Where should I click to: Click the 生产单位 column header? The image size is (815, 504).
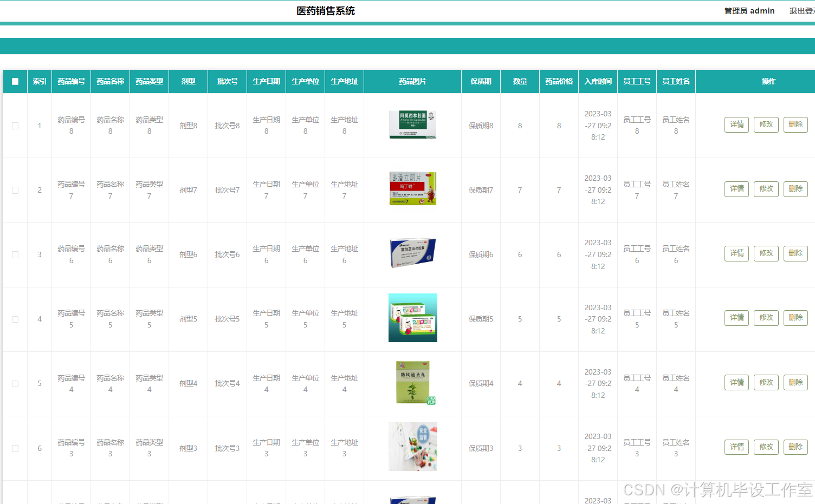306,81
